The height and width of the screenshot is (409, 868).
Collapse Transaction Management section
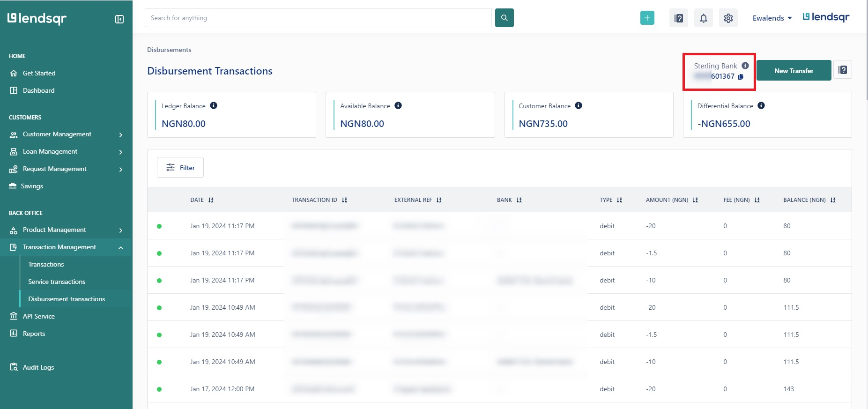coord(66,247)
